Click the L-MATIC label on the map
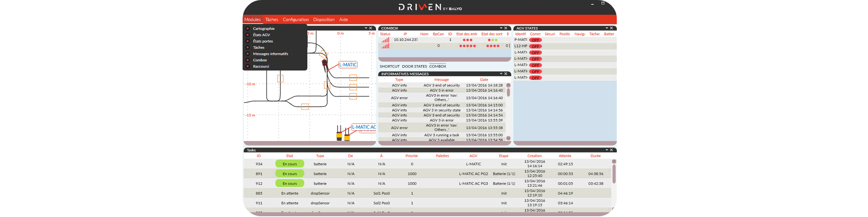Screen dimensions: 868x217 348,65
